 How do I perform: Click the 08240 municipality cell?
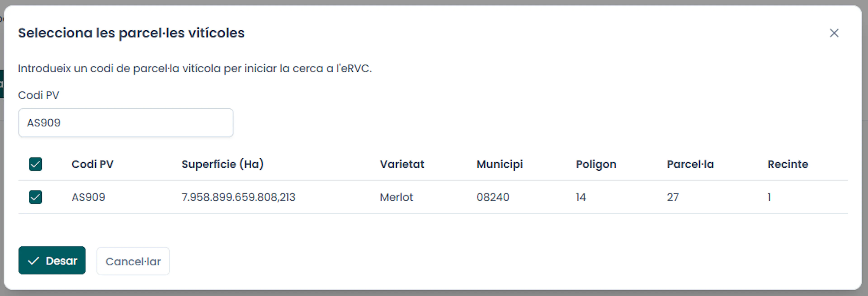point(493,197)
